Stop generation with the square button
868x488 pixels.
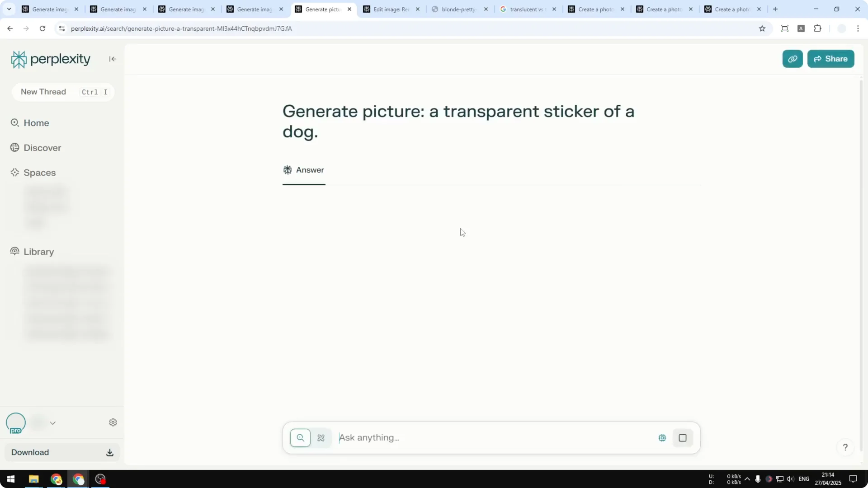pos(683,437)
